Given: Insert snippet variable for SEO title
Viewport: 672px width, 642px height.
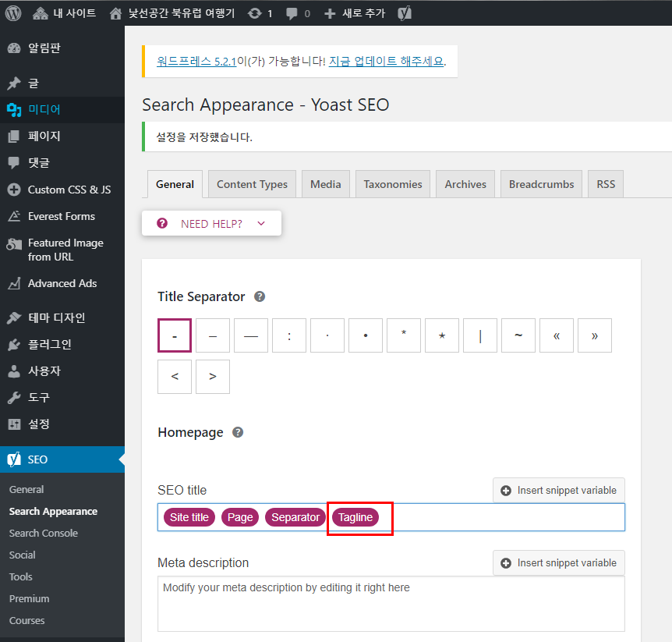Looking at the screenshot, I should click(x=559, y=490).
